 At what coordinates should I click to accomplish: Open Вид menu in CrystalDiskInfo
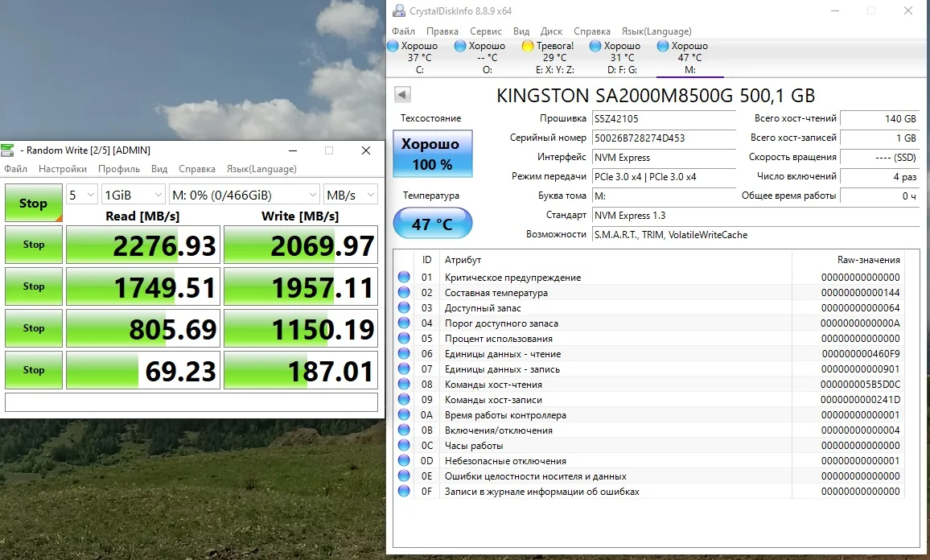[x=521, y=31]
